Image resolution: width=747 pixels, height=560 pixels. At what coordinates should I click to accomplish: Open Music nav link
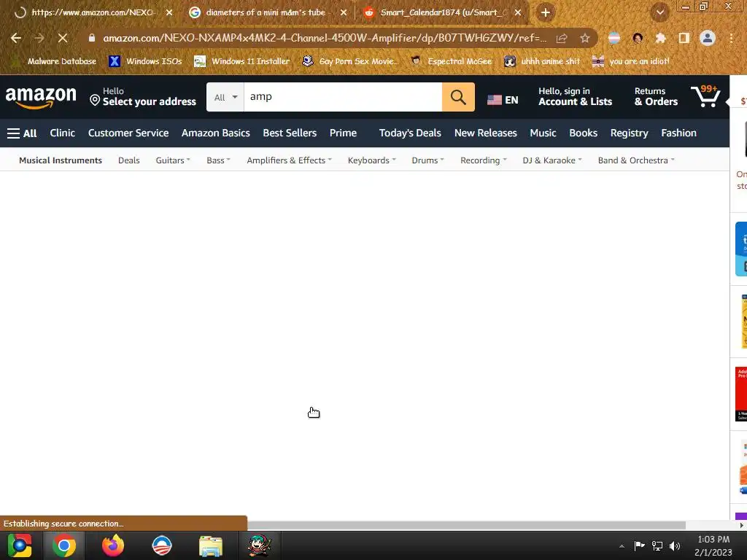pyautogui.click(x=543, y=133)
